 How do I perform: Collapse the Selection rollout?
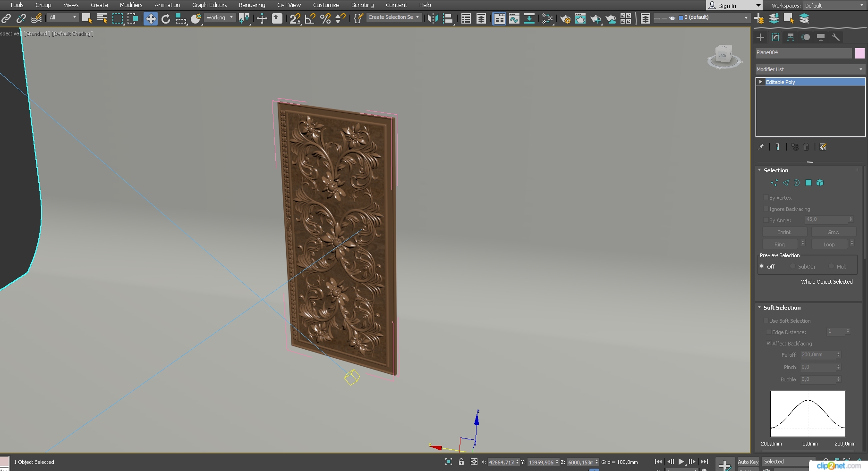[759, 170]
